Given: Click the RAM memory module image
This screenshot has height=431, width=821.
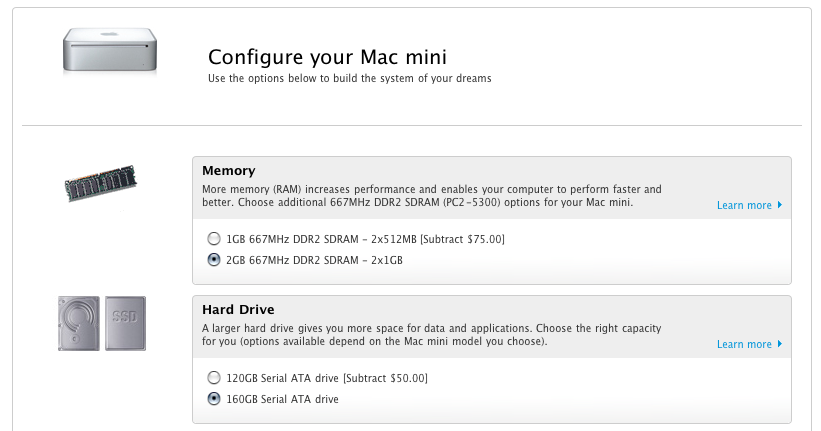Looking at the screenshot, I should [101, 183].
